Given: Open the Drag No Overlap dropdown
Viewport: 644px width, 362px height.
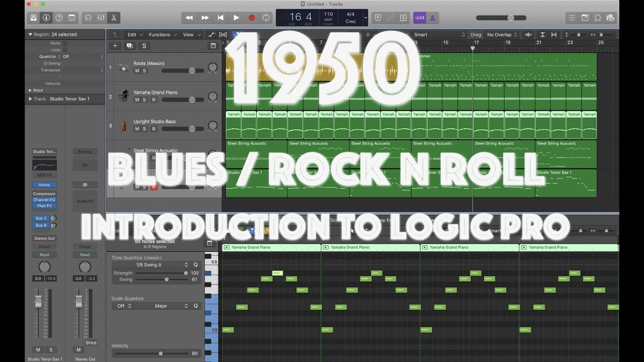Looking at the screenshot, I should (502, 35).
